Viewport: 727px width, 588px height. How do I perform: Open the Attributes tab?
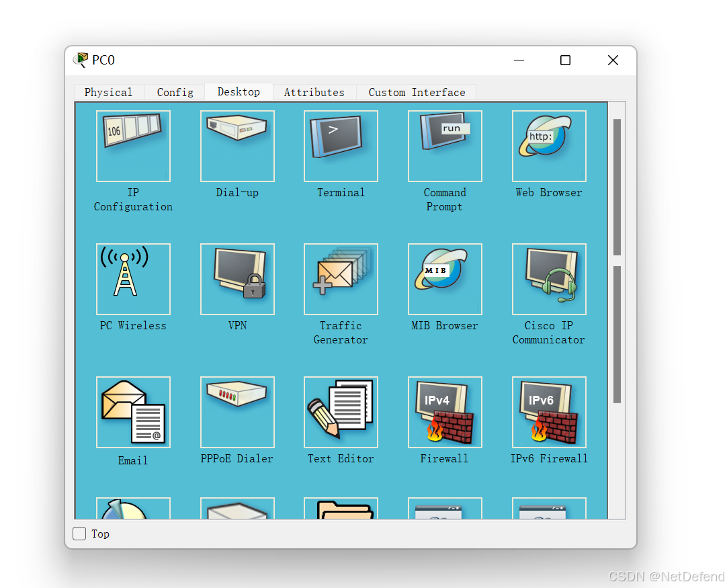314,92
